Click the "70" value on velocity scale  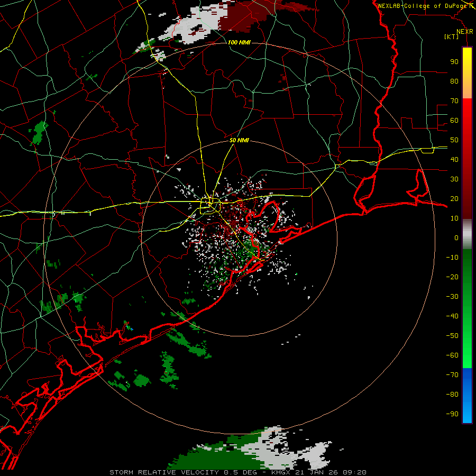click(454, 101)
